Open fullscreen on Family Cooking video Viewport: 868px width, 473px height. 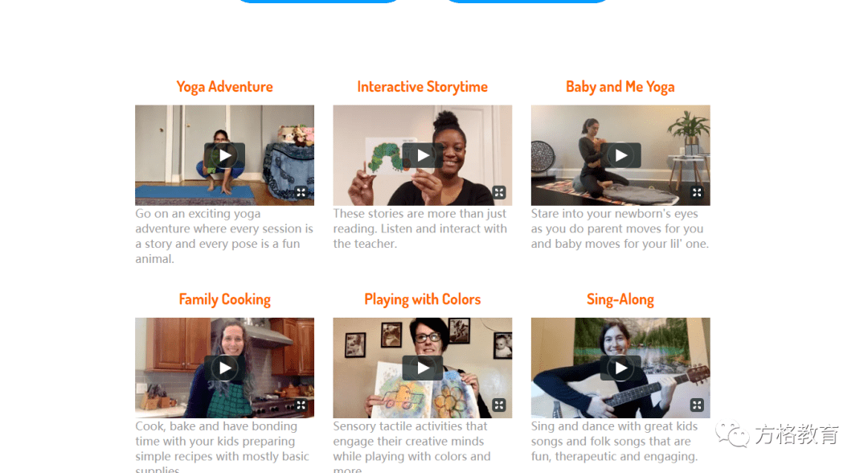click(301, 405)
